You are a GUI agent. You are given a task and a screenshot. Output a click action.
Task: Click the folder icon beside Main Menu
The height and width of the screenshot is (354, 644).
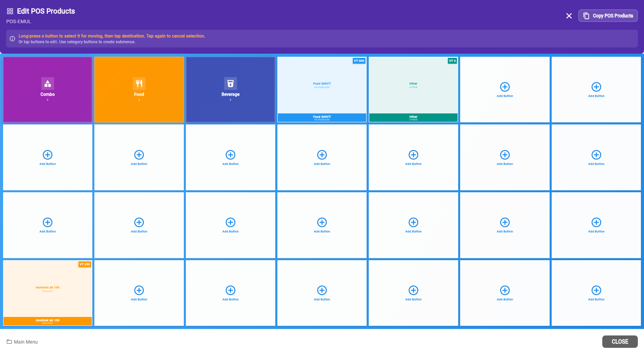click(x=9, y=342)
